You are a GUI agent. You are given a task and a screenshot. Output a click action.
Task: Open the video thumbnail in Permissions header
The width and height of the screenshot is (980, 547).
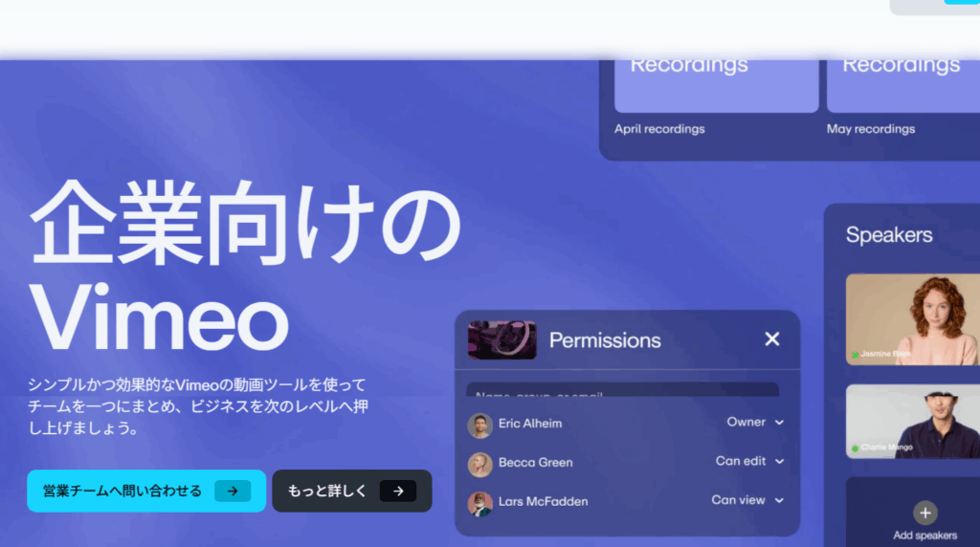pos(501,340)
